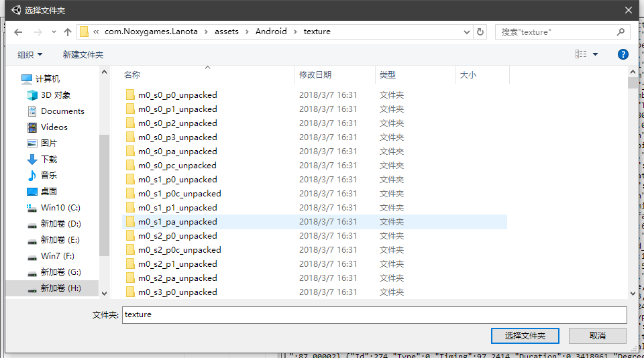The width and height of the screenshot is (644, 358).
Task: Expand the address bar history dropdown
Action: (x=467, y=32)
